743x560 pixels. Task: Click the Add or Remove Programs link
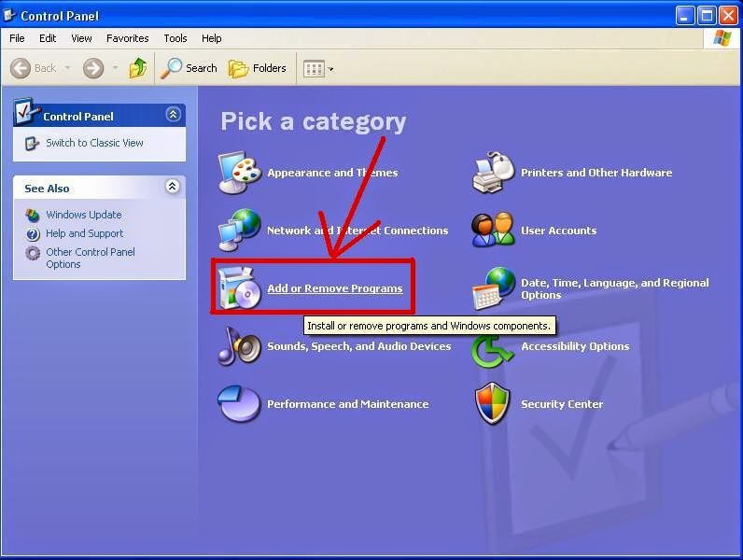(x=335, y=288)
